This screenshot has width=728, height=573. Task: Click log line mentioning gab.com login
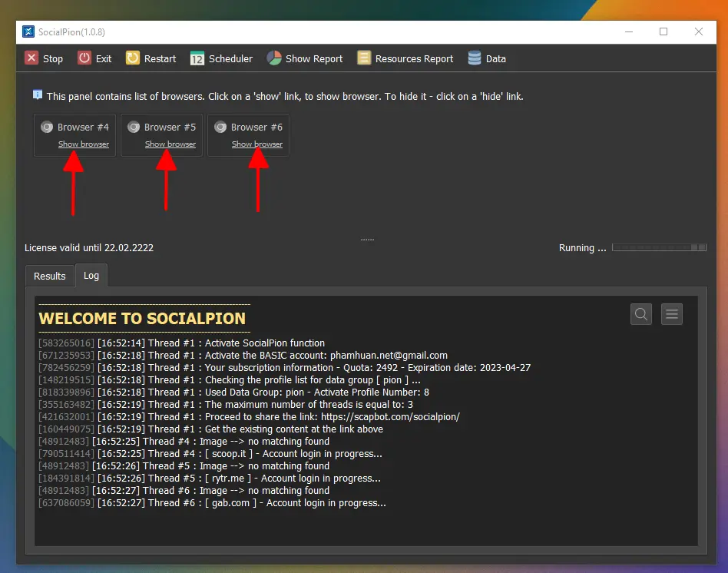pos(212,503)
